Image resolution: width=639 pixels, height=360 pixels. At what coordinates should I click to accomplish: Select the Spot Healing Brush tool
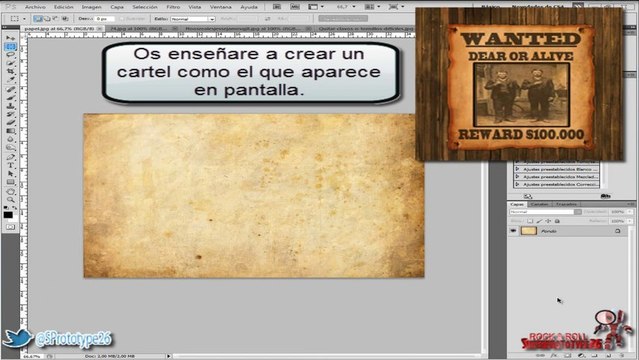[10, 89]
